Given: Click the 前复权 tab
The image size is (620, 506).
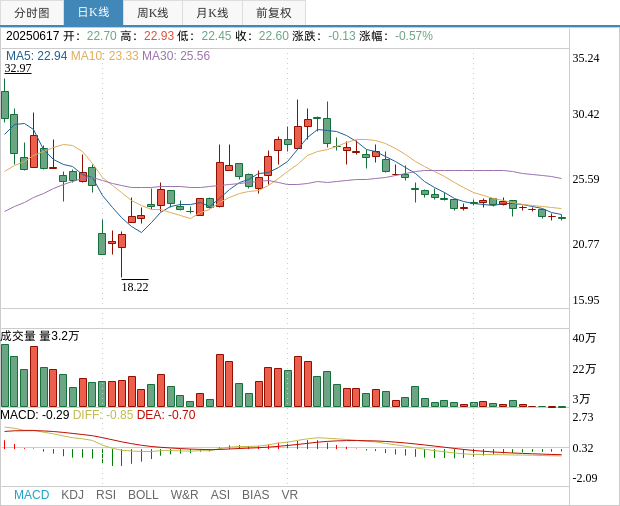Looking at the screenshot, I should (274, 13).
